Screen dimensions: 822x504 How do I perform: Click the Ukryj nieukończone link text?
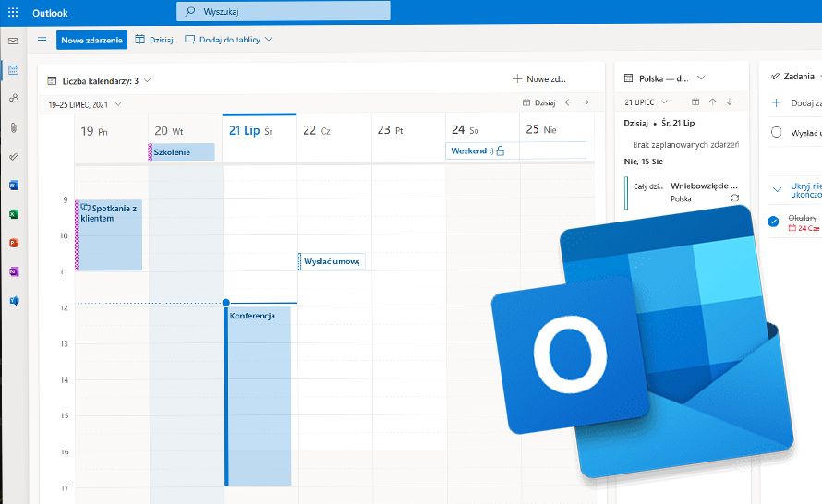pos(806,189)
